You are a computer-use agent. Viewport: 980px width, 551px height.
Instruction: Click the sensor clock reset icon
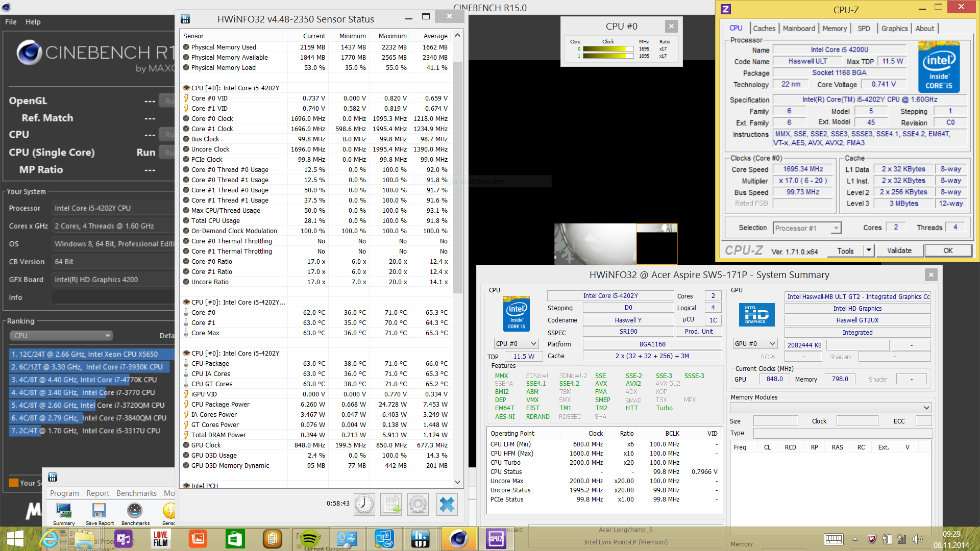tap(364, 504)
